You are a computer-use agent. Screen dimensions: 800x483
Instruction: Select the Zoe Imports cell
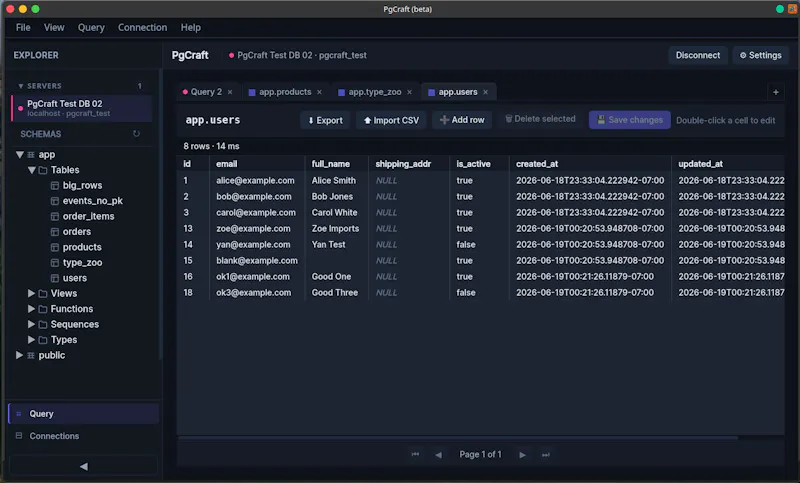335,228
